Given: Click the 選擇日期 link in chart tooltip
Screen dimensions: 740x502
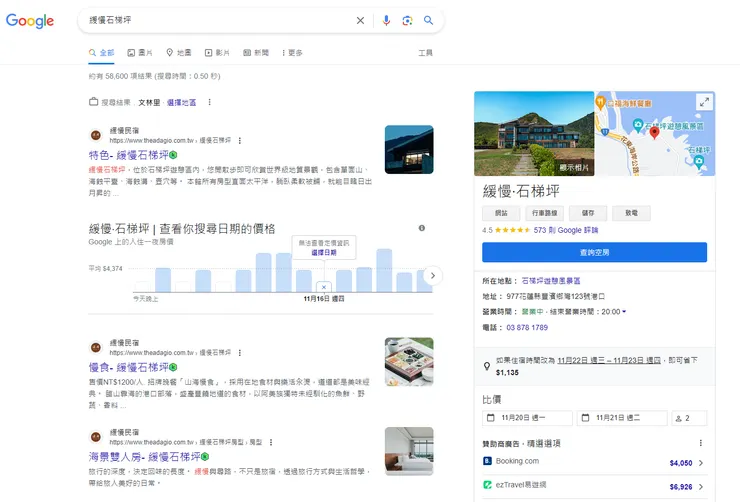Looking at the screenshot, I should [x=324, y=252].
